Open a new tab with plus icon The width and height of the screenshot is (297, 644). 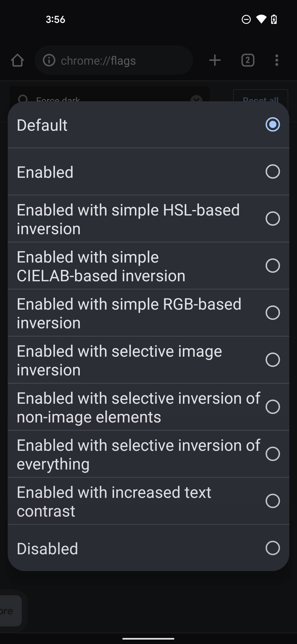click(x=215, y=60)
